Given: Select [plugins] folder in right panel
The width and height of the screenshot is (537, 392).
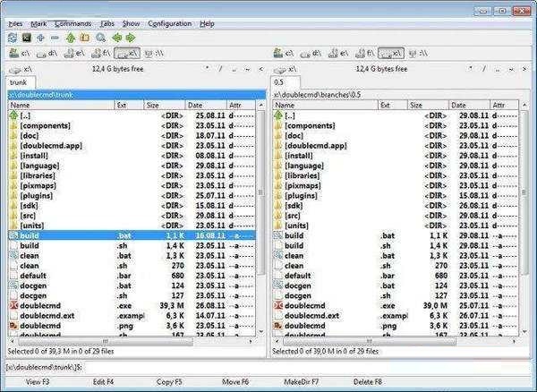Looking at the screenshot, I should (396, 196).
